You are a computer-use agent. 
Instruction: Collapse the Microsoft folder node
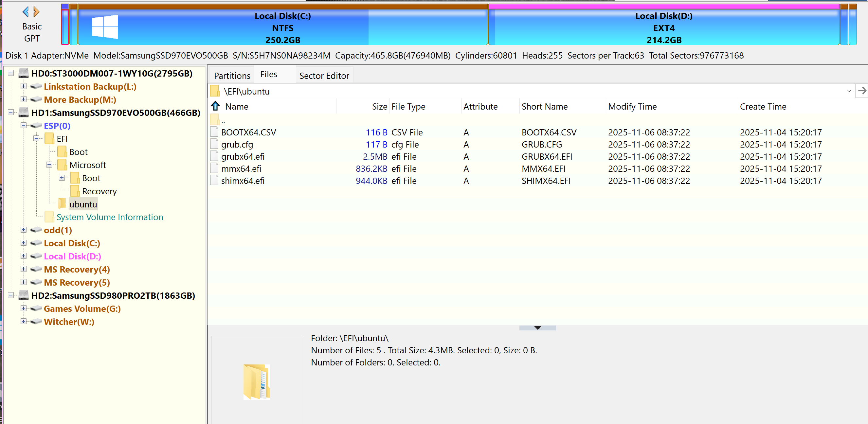pos(49,165)
